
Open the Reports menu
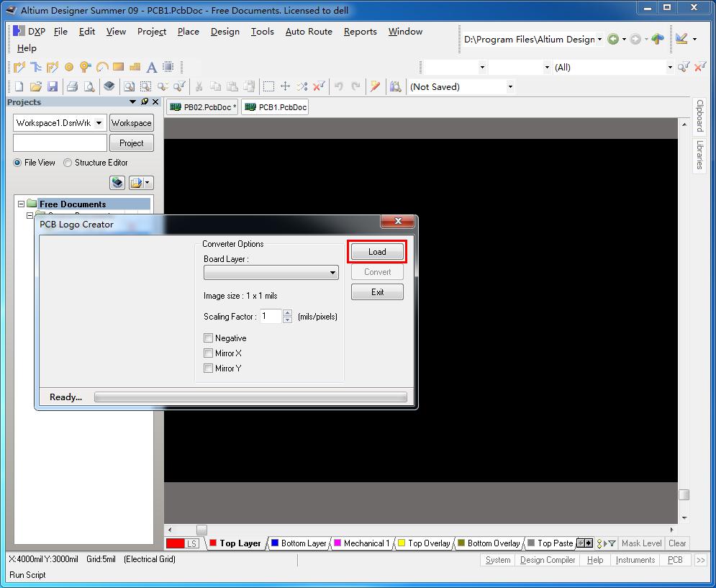pos(361,32)
